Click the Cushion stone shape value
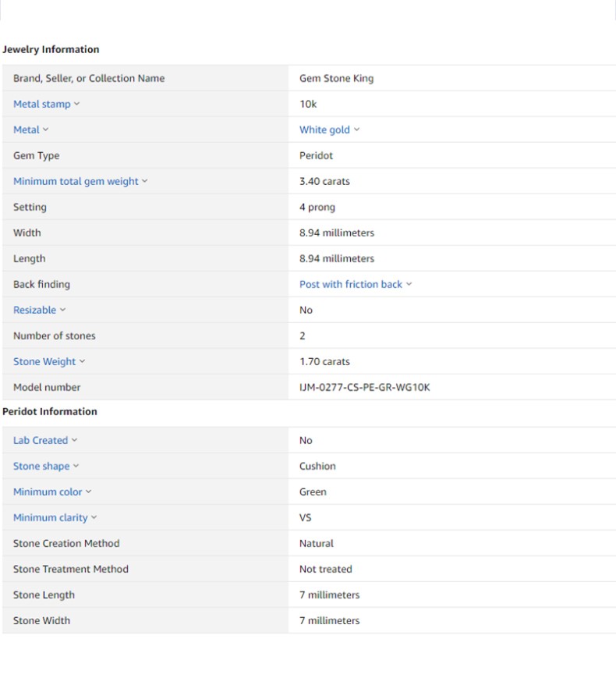Screen dimensions: 616x678 (x=317, y=466)
